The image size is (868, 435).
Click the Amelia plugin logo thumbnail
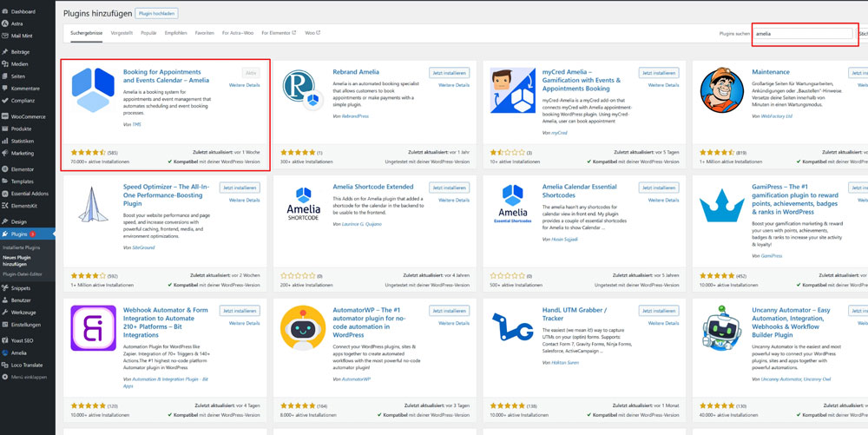(x=93, y=90)
